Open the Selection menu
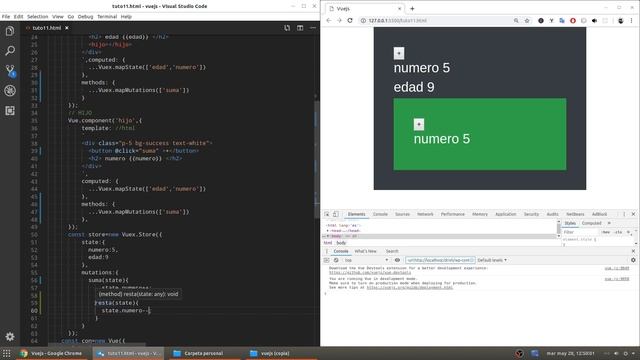Image resolution: width=640 pixels, height=360 pixels. click(38, 17)
